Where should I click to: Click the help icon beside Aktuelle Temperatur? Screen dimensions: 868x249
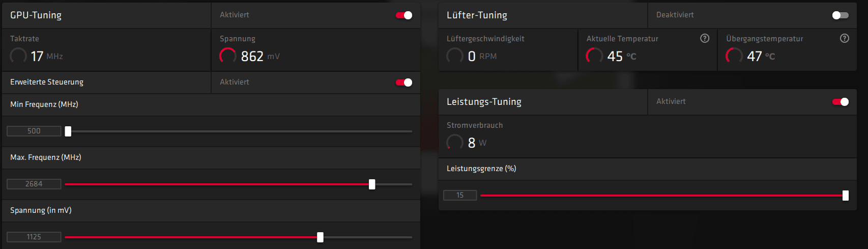pyautogui.click(x=705, y=38)
